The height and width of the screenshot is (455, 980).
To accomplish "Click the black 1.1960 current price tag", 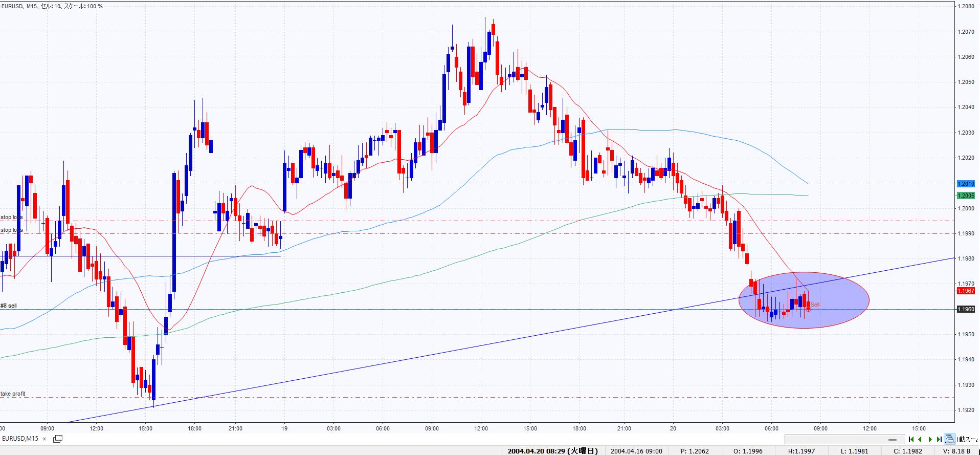I will 966,309.
